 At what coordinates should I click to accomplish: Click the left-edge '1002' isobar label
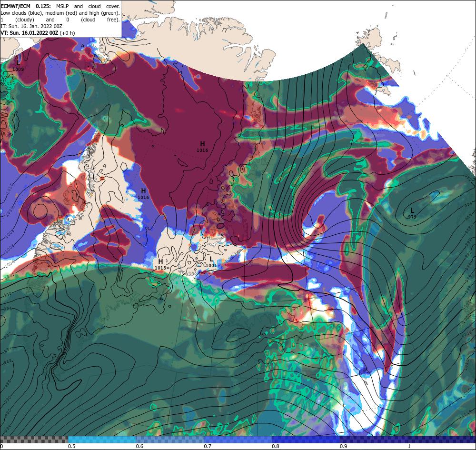click(x=9, y=276)
